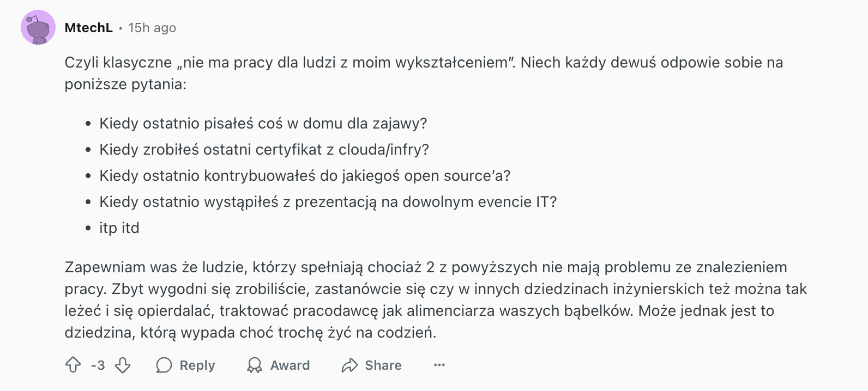Open MtechL's purple avatar profile picture
The image size is (868, 391).
click(38, 27)
